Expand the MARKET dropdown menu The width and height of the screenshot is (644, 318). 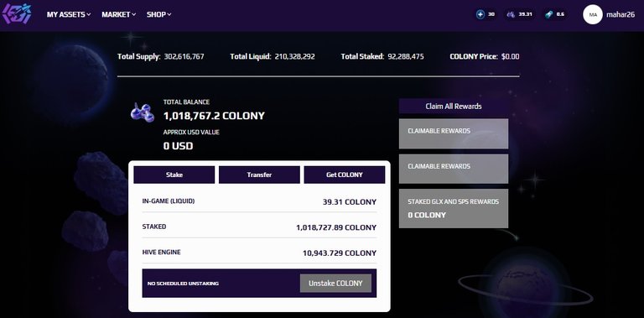(119, 14)
